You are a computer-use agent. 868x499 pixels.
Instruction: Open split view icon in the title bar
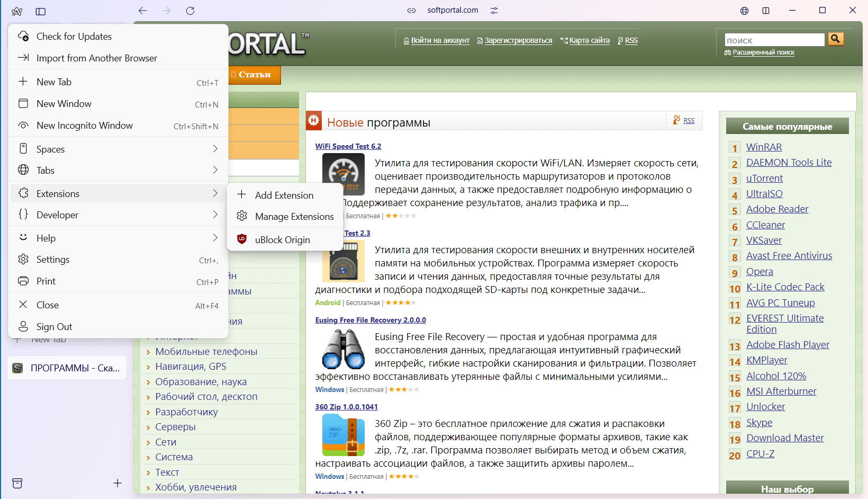tap(766, 11)
